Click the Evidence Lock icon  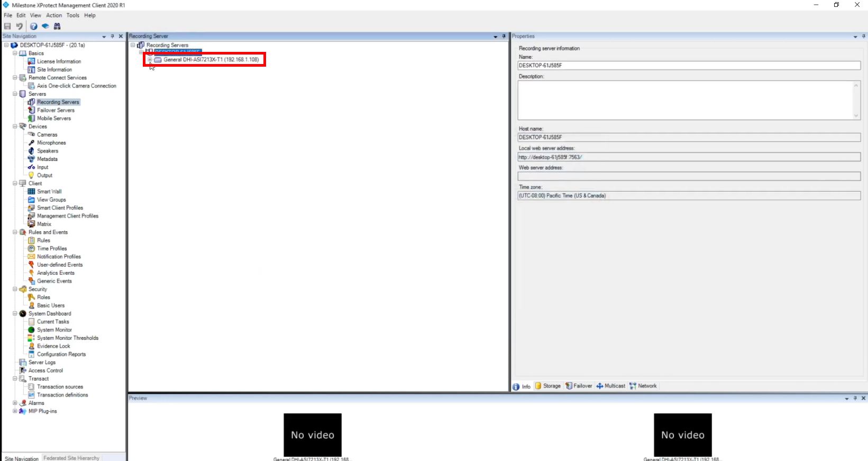(x=31, y=346)
